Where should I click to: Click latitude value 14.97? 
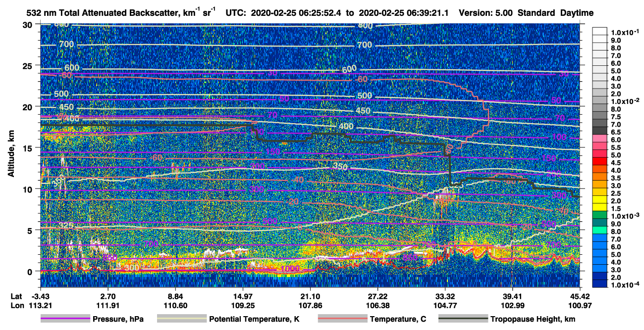(x=243, y=296)
